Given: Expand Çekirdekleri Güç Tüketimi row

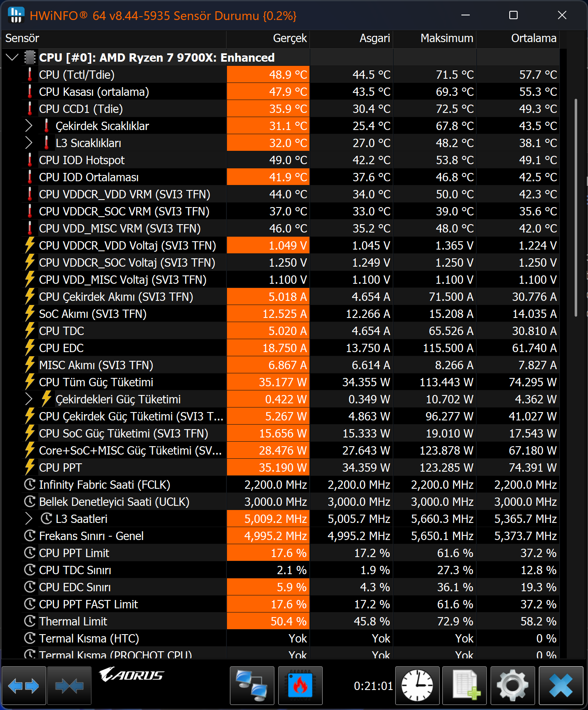Looking at the screenshot, I should click(x=28, y=399).
